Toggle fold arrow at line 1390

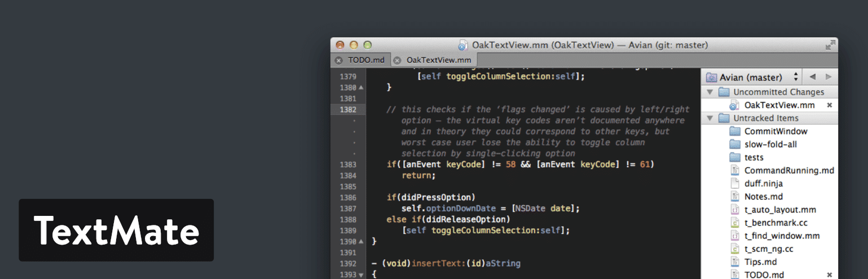click(361, 241)
